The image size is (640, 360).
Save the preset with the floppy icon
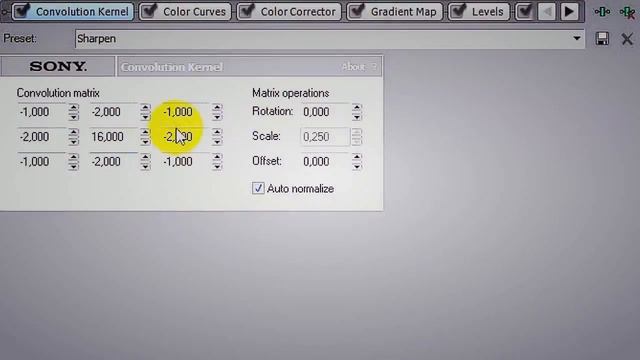[602, 39]
